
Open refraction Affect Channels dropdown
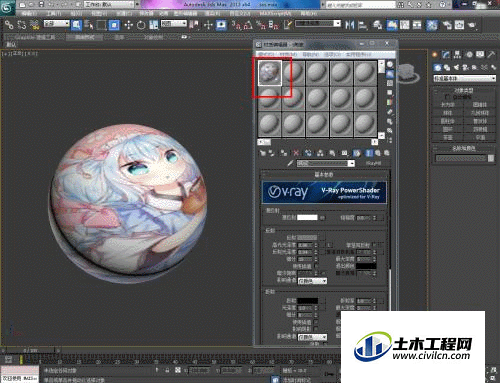[x=312, y=337]
